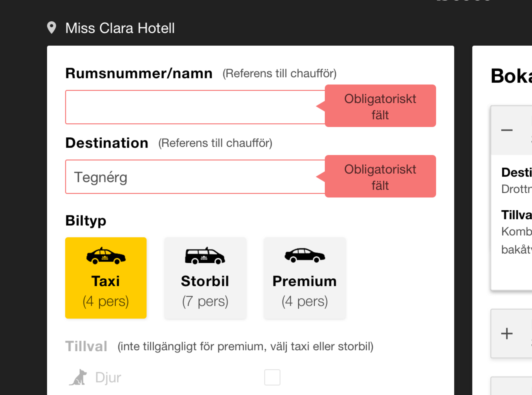Click the Destination field containing Tegnérg
The height and width of the screenshot is (395, 532).
[195, 177]
